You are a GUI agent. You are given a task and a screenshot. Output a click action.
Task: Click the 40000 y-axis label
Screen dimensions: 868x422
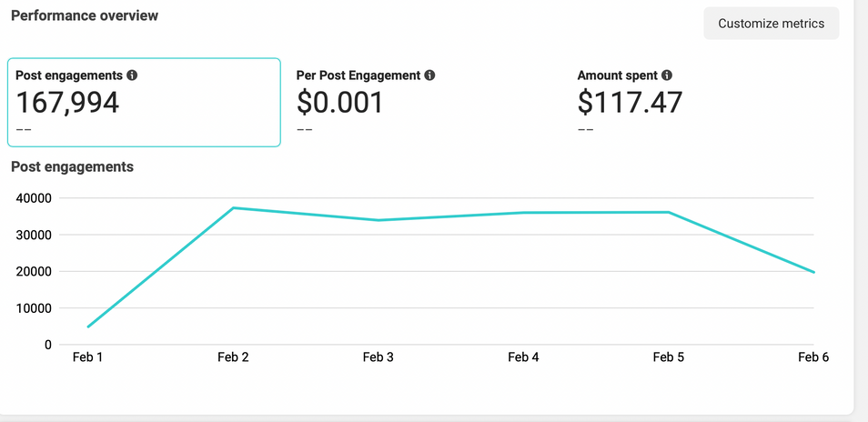[35, 198]
